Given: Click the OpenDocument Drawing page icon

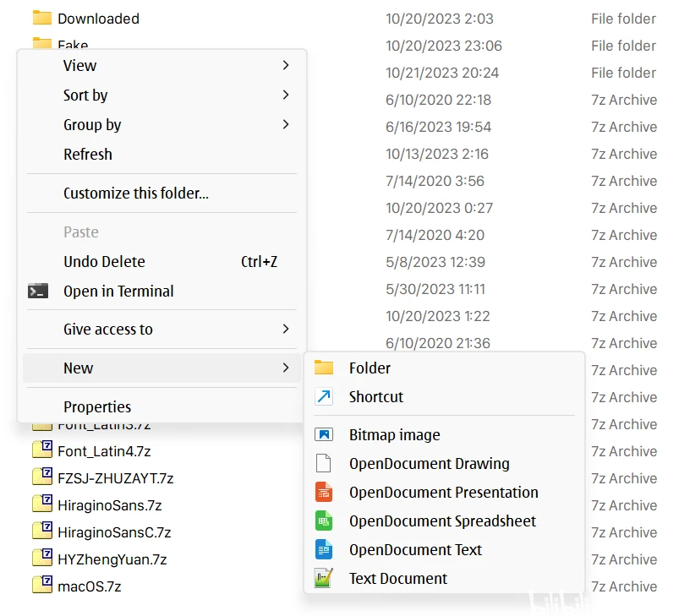Looking at the screenshot, I should [x=324, y=464].
